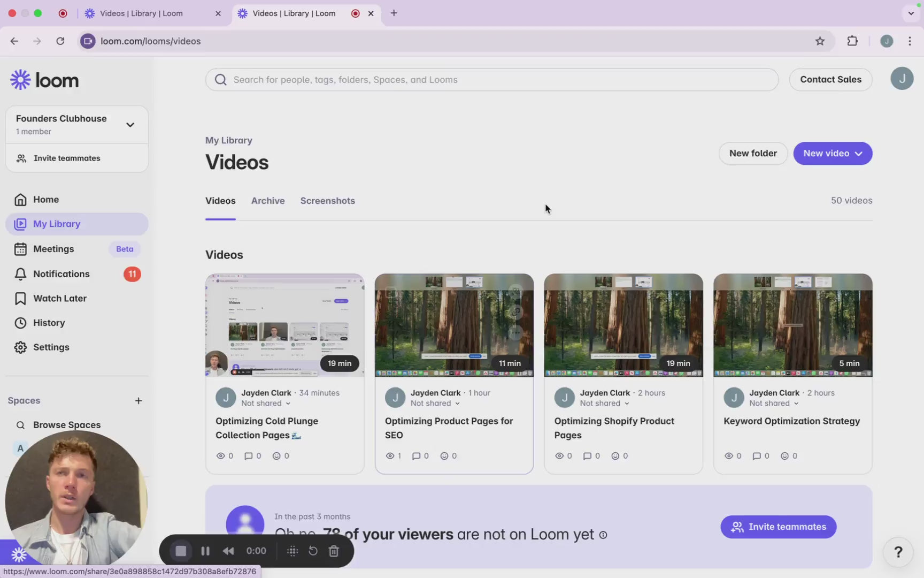The image size is (924, 578).
Task: Open the New video dropdown
Action: [x=833, y=154]
